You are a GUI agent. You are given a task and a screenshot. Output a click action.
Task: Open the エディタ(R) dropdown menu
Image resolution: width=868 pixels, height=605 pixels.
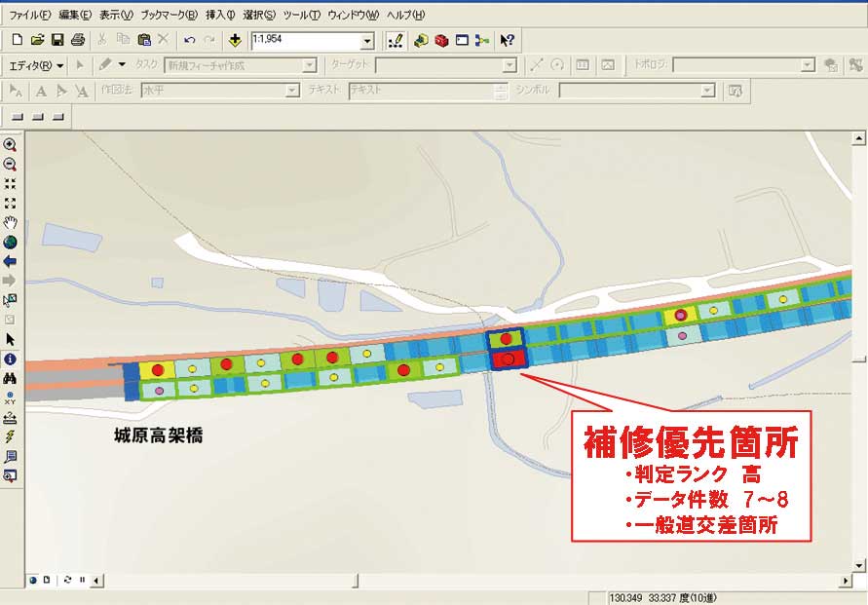click(36, 65)
